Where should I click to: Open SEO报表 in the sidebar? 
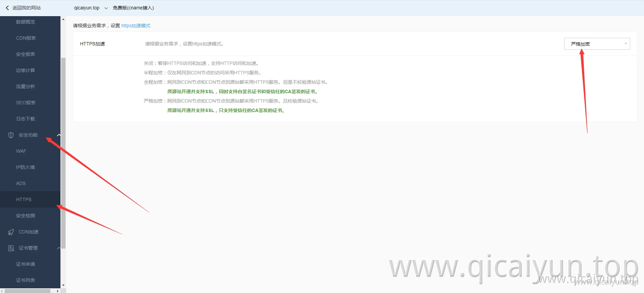(26, 103)
